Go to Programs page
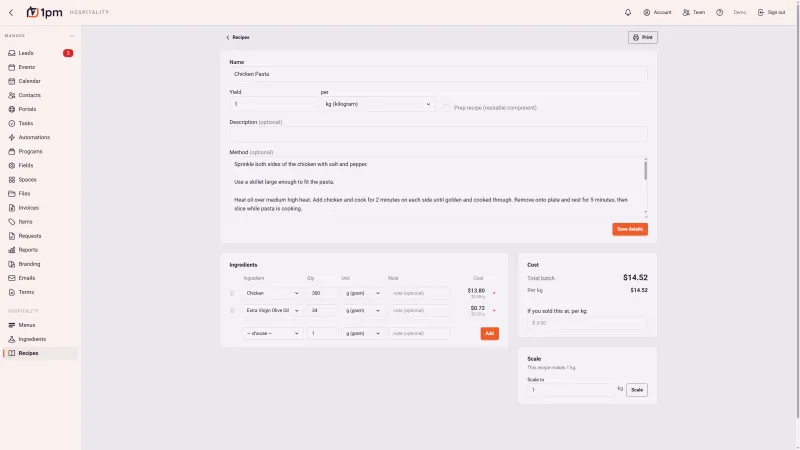The width and height of the screenshot is (800, 450). pos(40,152)
